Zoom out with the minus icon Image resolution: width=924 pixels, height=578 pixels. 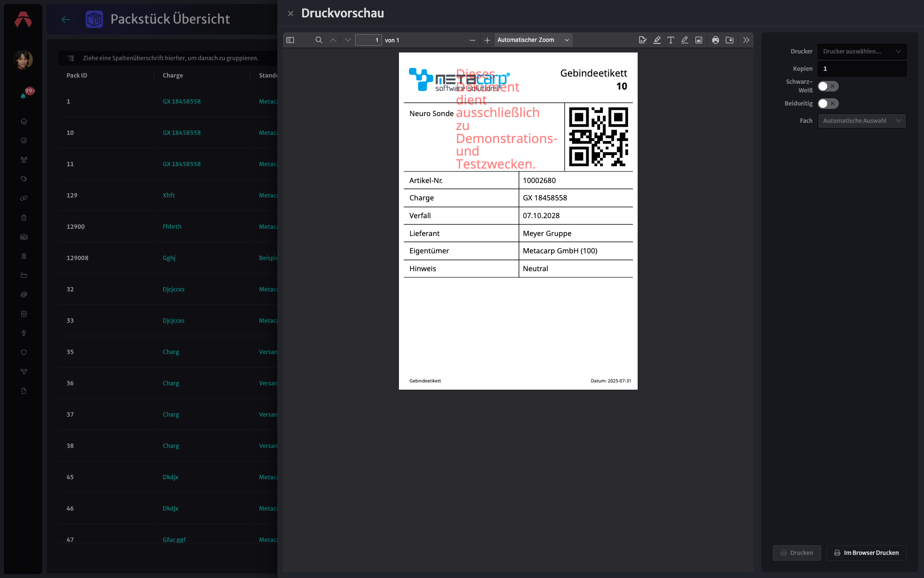pyautogui.click(x=473, y=40)
